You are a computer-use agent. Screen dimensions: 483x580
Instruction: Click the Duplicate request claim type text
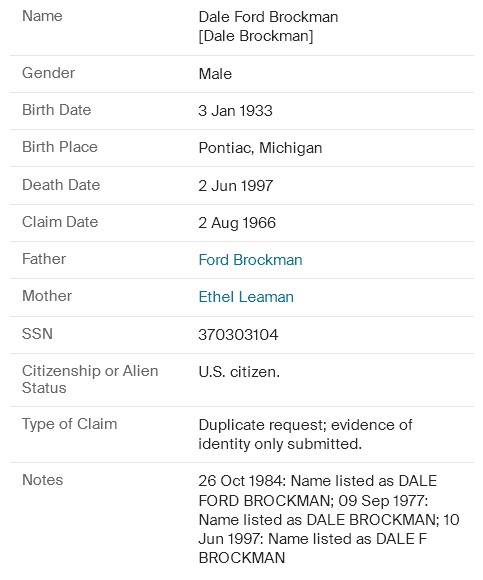[305, 434]
